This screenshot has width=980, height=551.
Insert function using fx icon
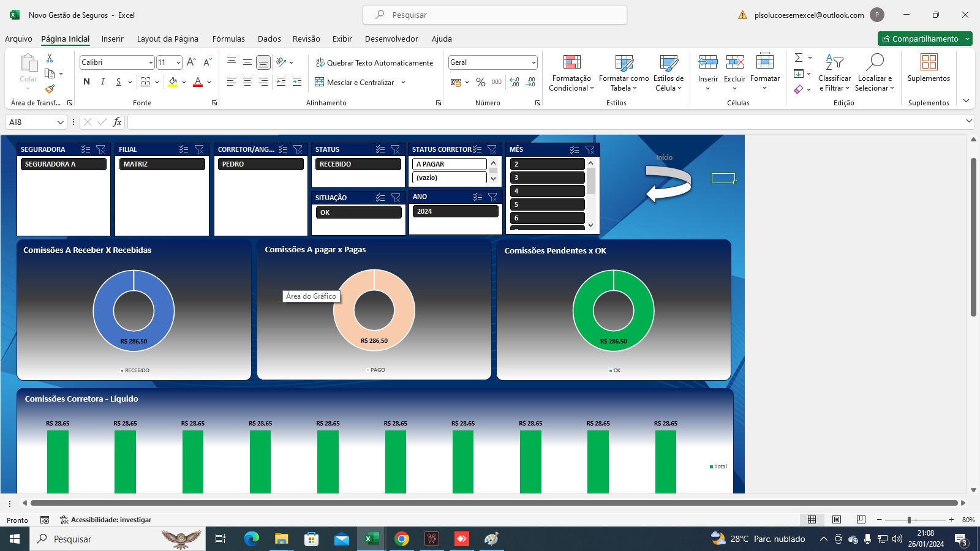pos(117,122)
